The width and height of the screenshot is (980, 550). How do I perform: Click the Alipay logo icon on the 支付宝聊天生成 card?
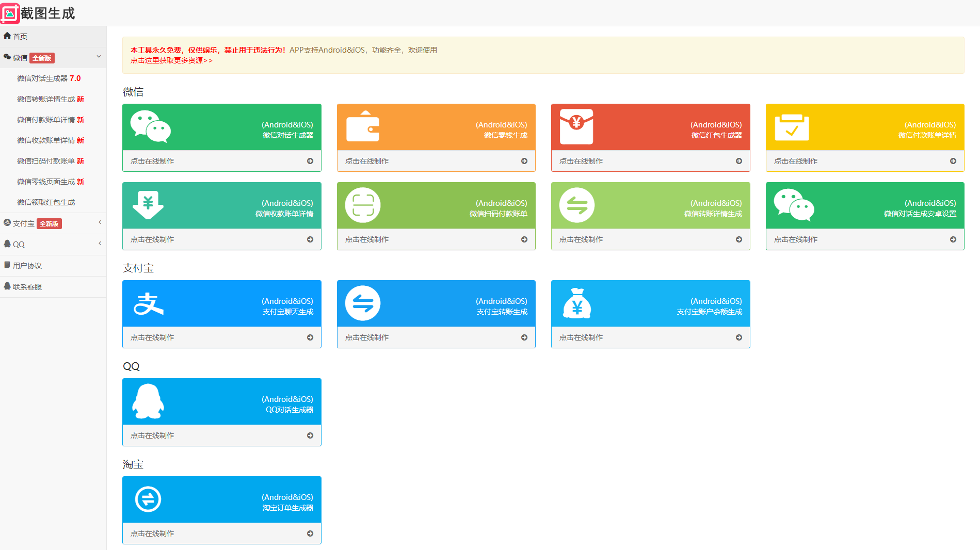(149, 303)
